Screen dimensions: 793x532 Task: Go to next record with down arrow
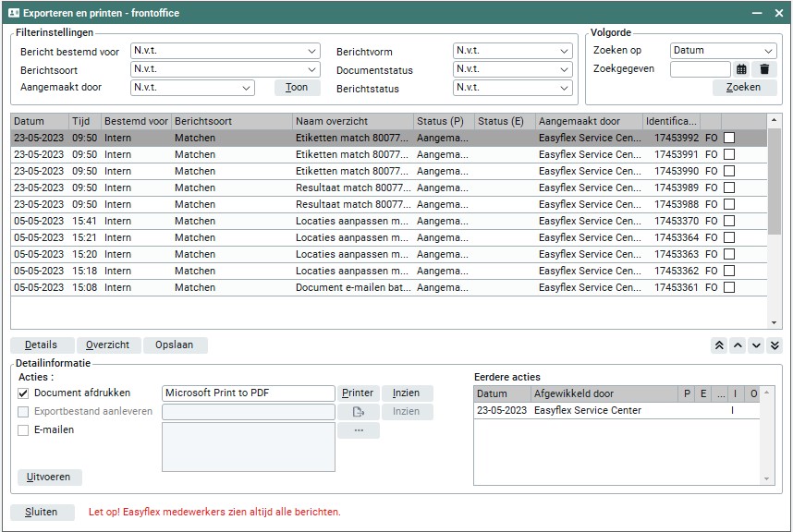tap(756, 345)
